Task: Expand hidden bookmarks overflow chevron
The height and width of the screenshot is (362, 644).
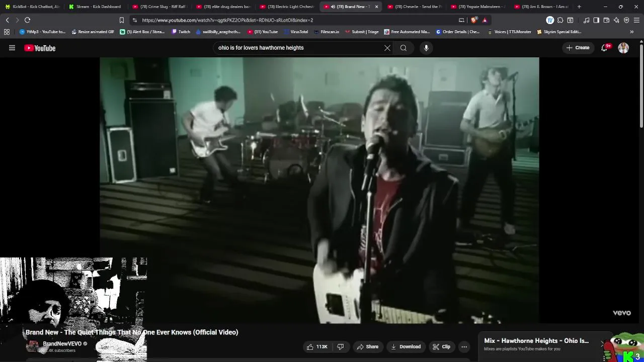Action: pyautogui.click(x=632, y=32)
